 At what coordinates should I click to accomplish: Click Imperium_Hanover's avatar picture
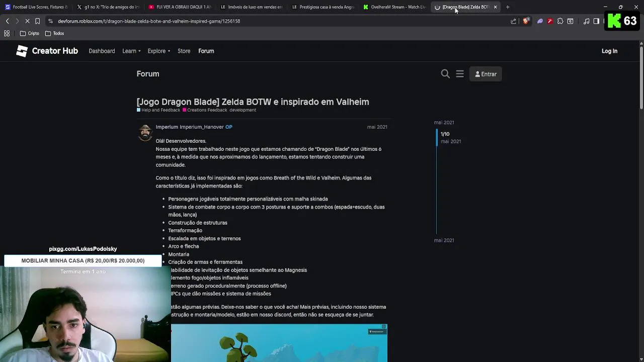point(145,132)
